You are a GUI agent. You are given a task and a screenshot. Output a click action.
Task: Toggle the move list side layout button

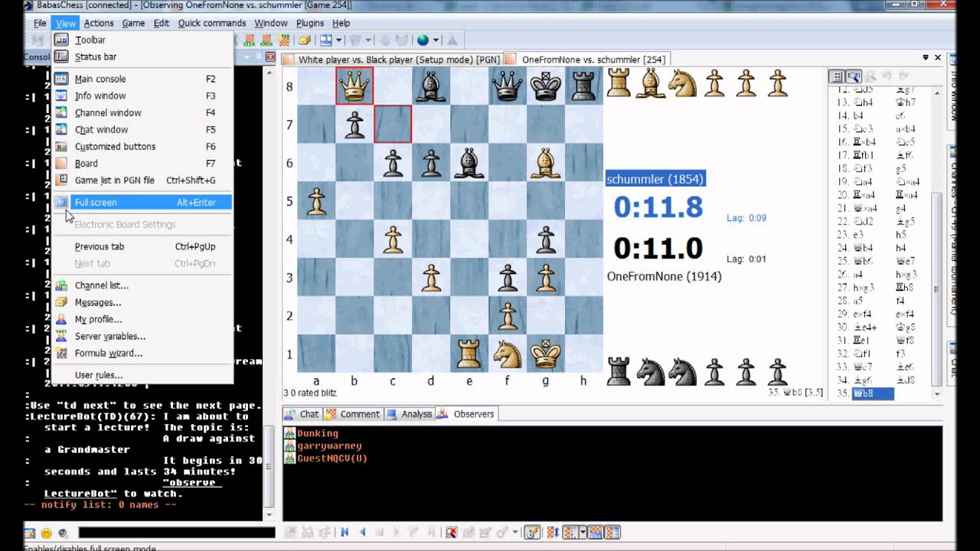click(570, 533)
